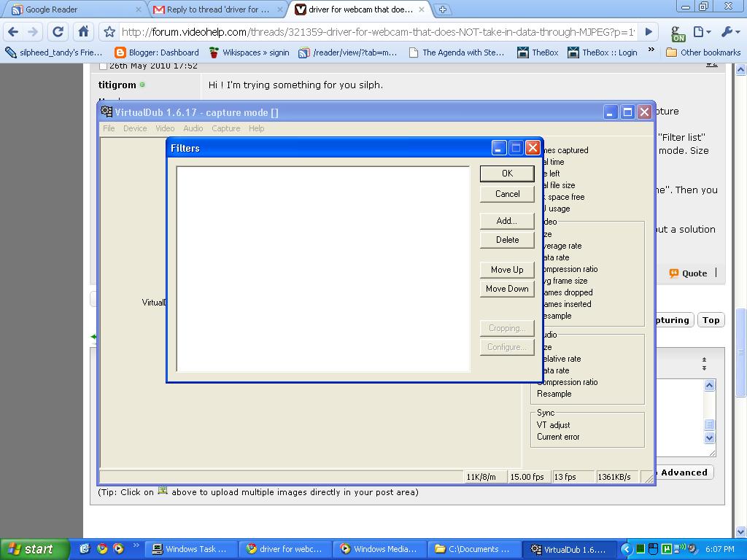Show hidden bookmarks with the double chevron

pyautogui.click(x=651, y=50)
